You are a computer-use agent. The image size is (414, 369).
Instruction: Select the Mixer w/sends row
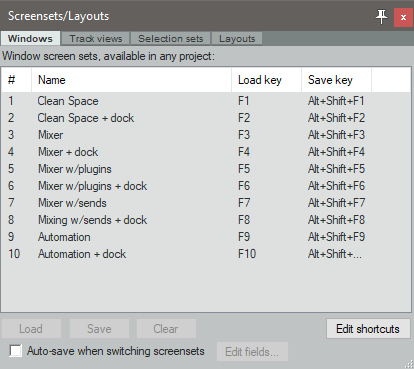tap(206, 203)
